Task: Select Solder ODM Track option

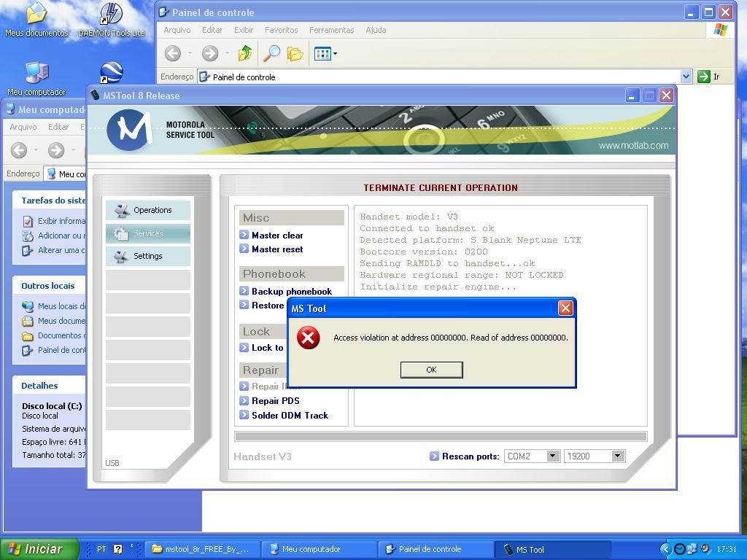Action: pyautogui.click(x=290, y=416)
